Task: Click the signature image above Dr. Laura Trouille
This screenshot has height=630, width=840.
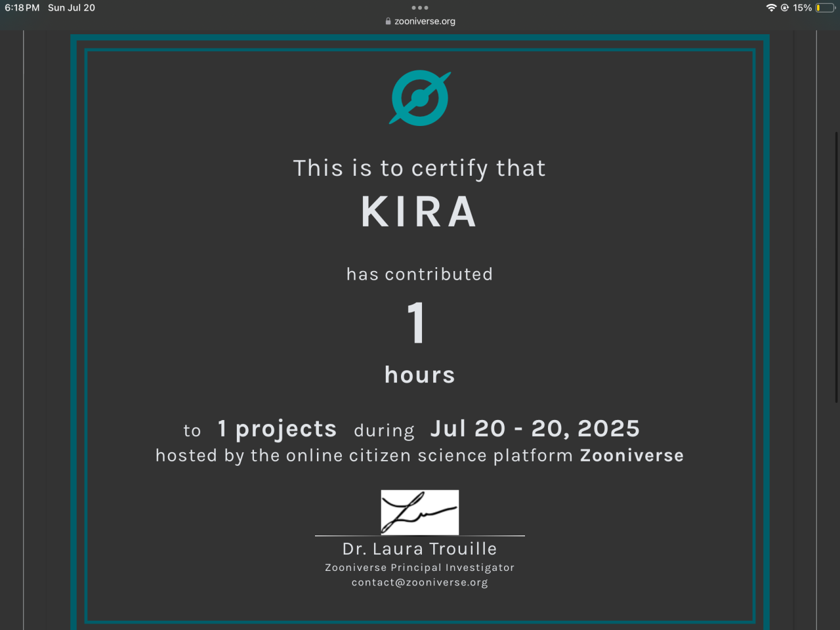Action: pos(420,512)
